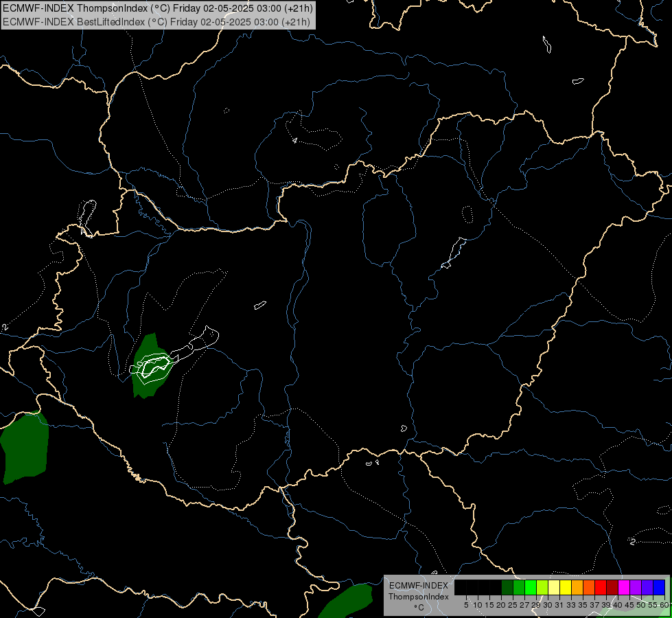This screenshot has width=672, height=618.
Task: Click the legend scale value '39'
Action: pyautogui.click(x=606, y=605)
